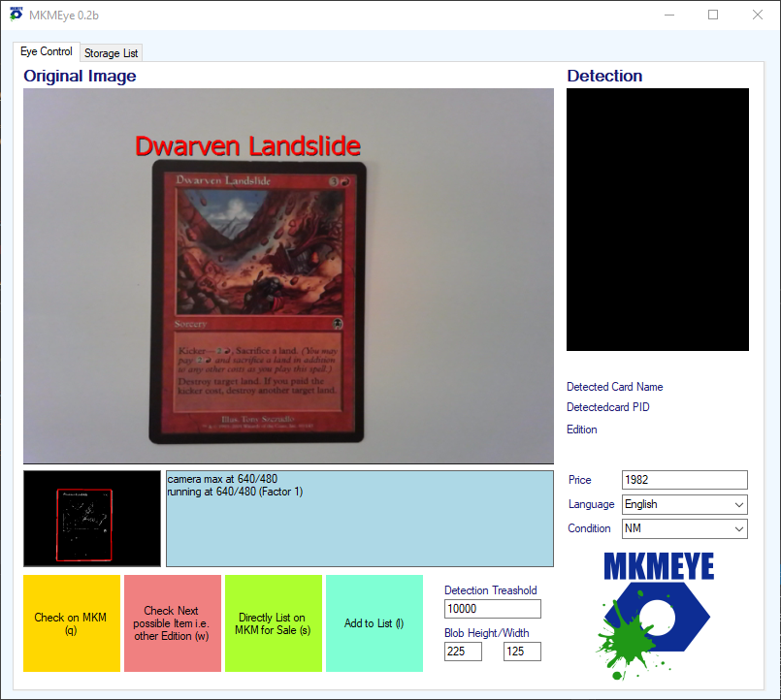The image size is (781, 700).
Task: Open the Language dropdown set to English
Action: pyautogui.click(x=684, y=504)
